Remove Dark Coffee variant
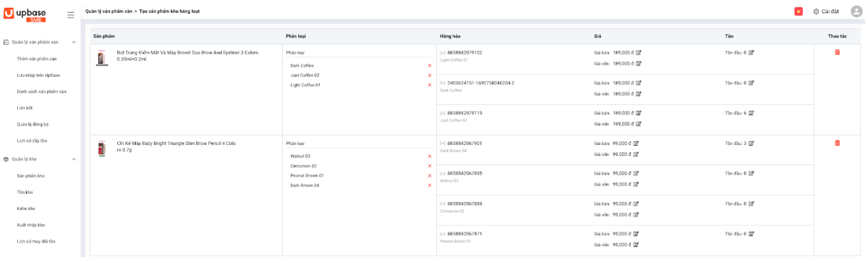This screenshot has width=868, height=263. point(429,66)
